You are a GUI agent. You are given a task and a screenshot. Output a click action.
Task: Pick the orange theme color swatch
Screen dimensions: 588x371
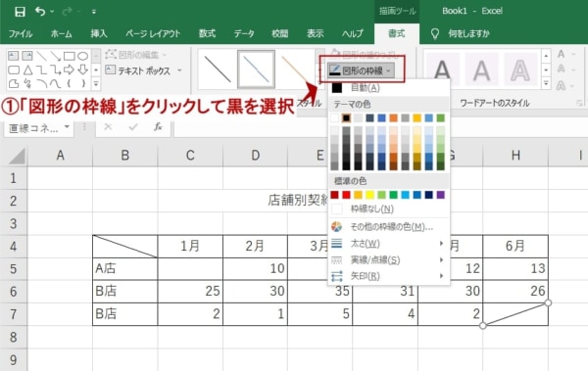click(x=393, y=118)
